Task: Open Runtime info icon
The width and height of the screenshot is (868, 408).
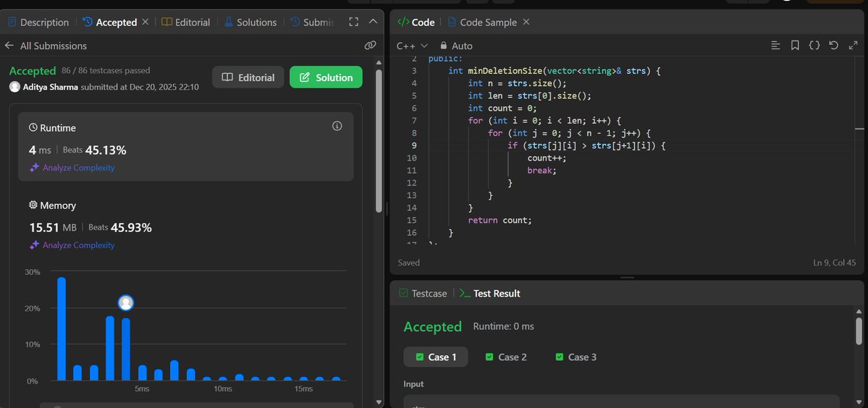Action: [x=337, y=126]
